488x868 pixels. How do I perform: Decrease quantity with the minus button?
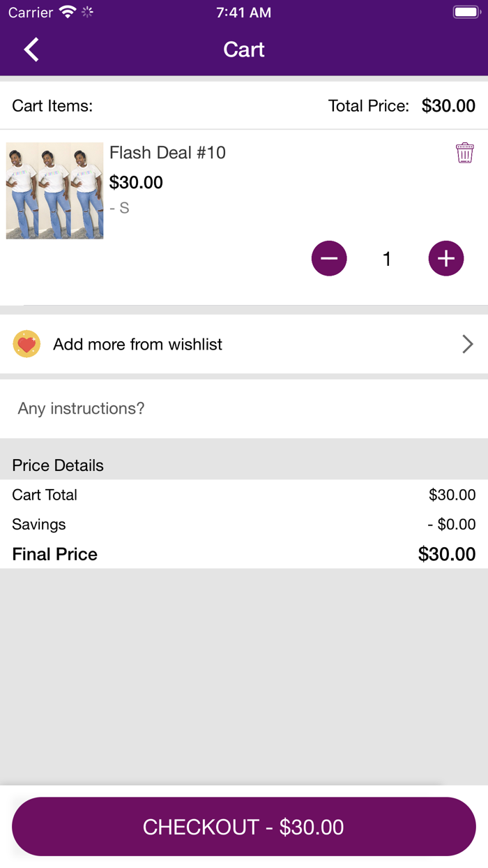329,258
